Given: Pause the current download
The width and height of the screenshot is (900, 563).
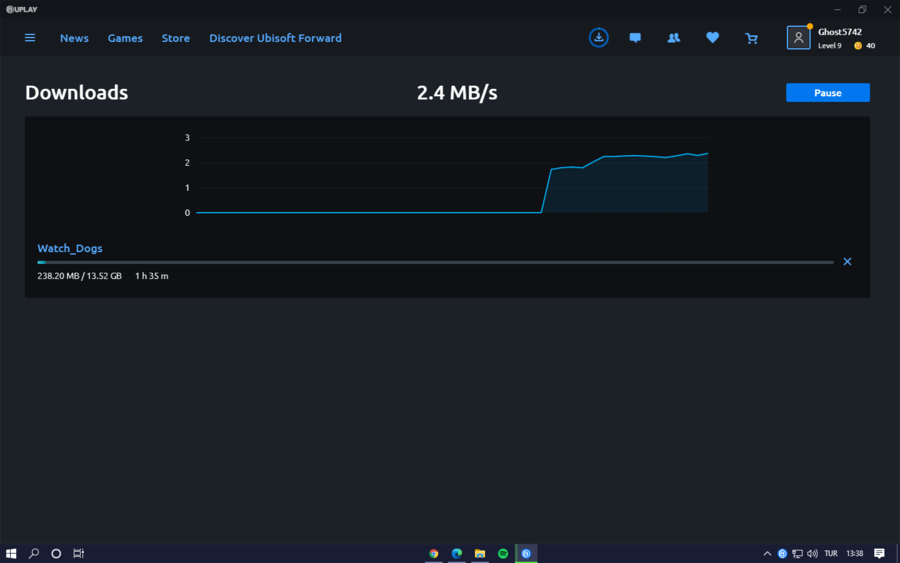Looking at the screenshot, I should tap(827, 93).
